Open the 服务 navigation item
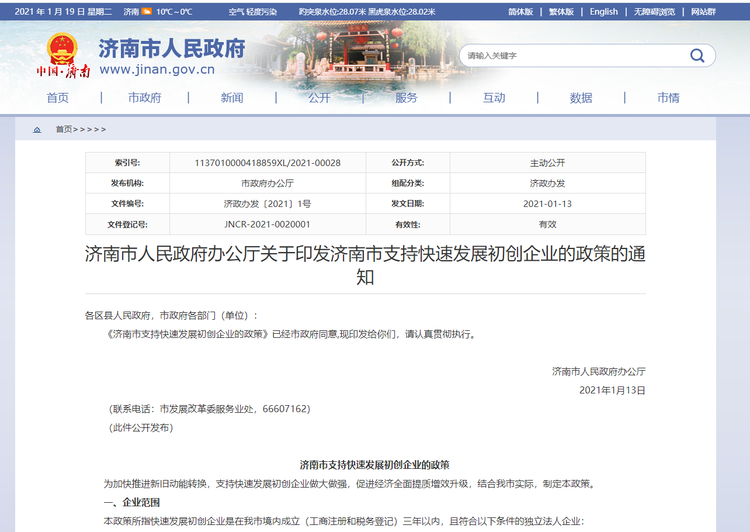 [406, 98]
